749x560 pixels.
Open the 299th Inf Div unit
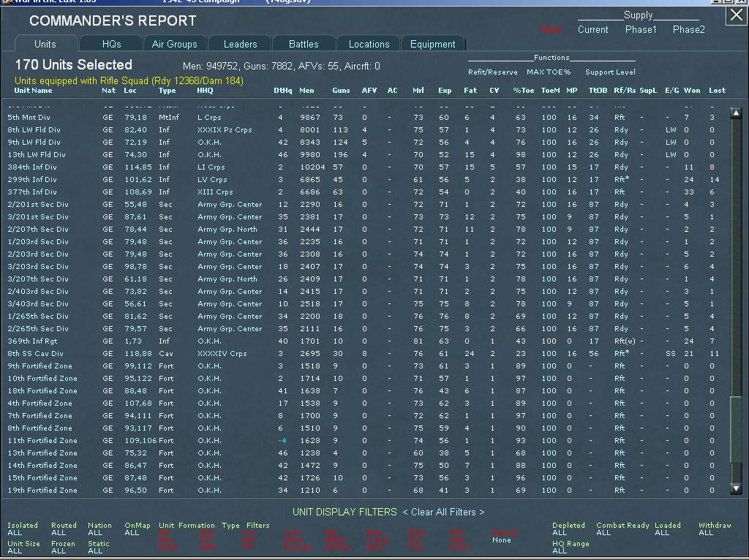click(32, 180)
